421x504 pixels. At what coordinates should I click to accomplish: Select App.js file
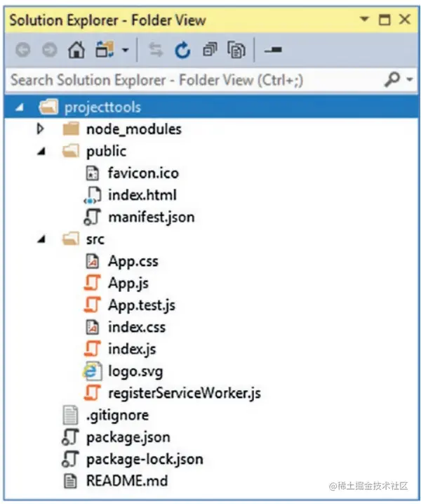[128, 284]
